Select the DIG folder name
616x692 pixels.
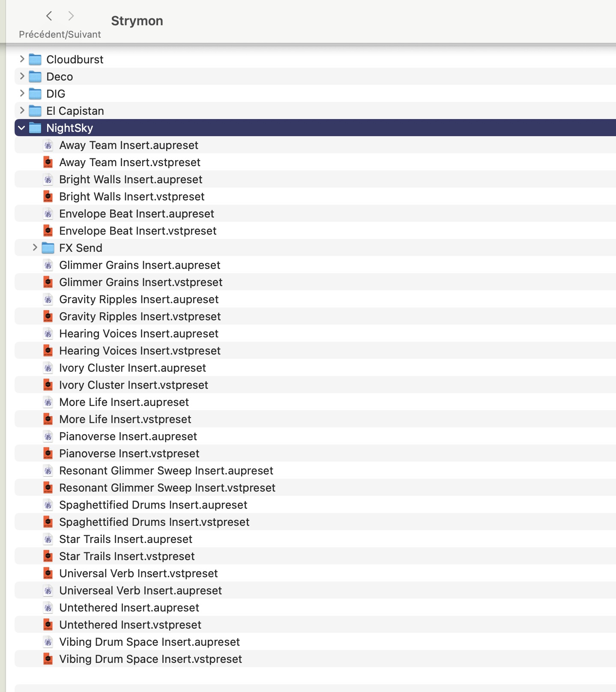click(x=56, y=94)
